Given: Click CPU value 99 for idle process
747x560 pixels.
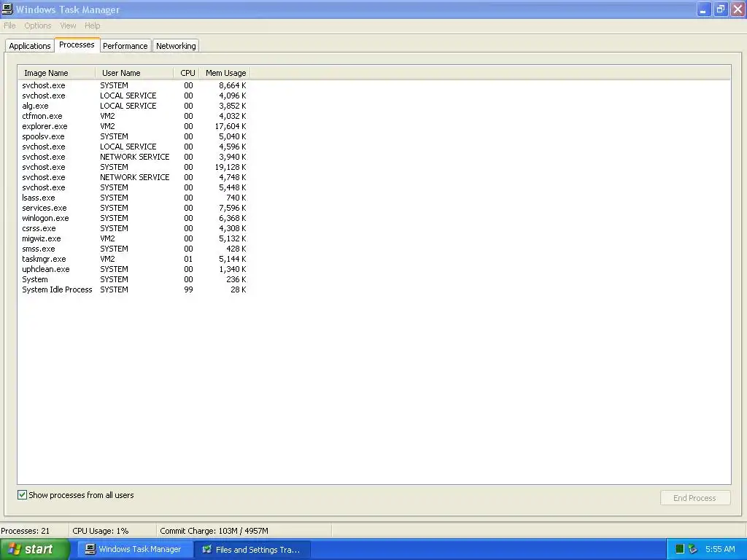Looking at the screenshot, I should pyautogui.click(x=189, y=289).
